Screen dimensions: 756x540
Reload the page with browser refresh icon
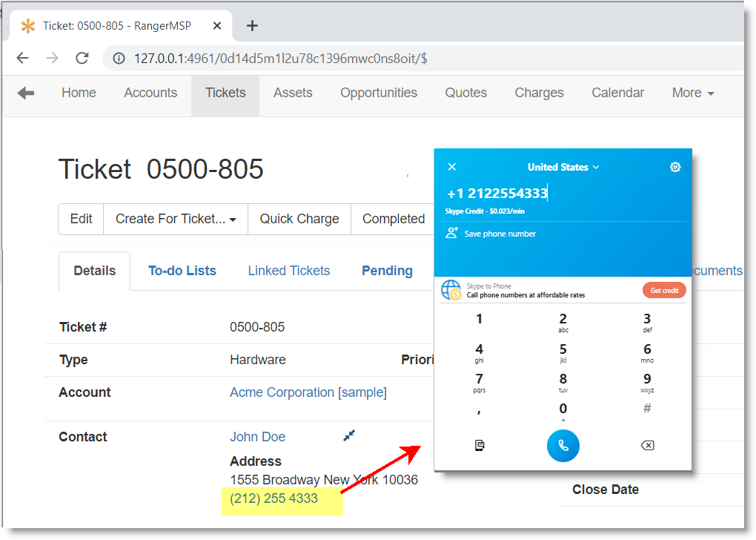tap(82, 58)
